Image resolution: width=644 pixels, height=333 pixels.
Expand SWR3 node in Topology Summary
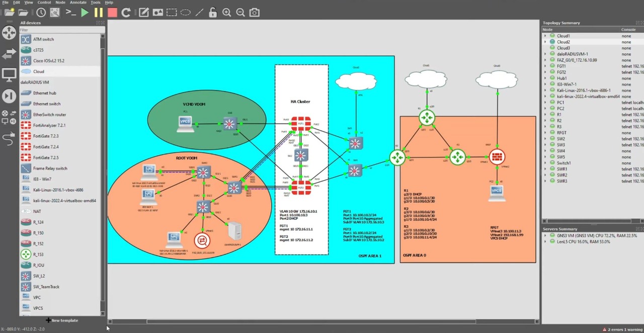[545, 181]
